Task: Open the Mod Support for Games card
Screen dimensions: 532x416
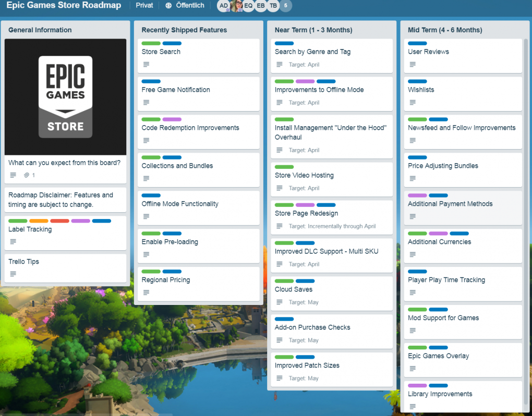Action: [x=463, y=322]
